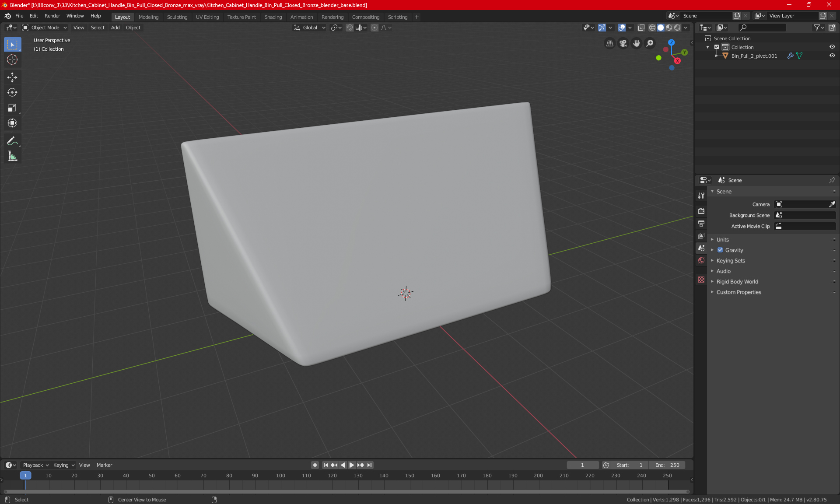Hide Bin_Pull_2_pivot.001 with eye icon
This screenshot has width=840, height=504.
point(832,56)
